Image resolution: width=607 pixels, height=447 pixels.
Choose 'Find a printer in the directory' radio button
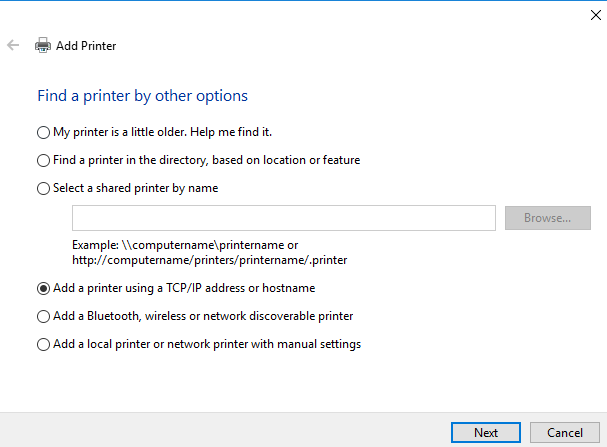pos(43,160)
